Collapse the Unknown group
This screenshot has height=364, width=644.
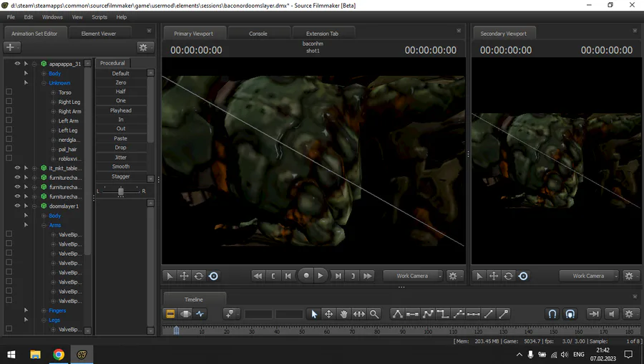coord(44,83)
